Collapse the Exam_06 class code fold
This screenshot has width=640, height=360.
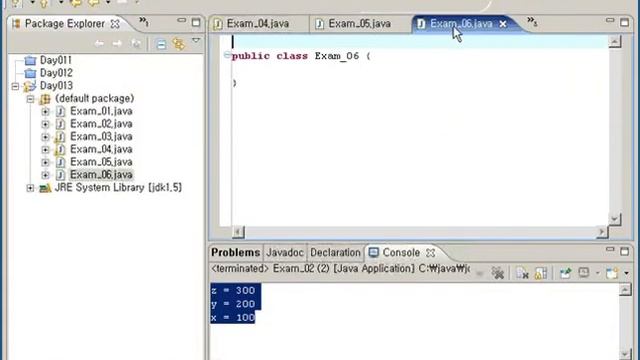[x=227, y=55]
